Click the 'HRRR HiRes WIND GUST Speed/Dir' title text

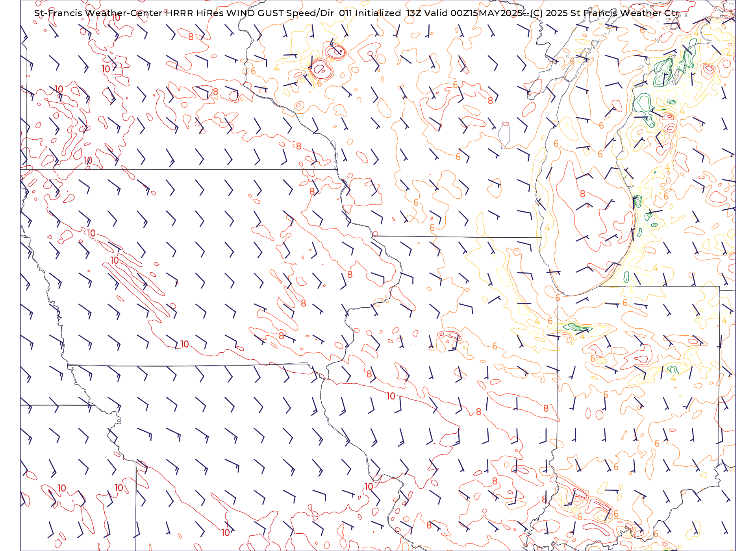(250, 13)
